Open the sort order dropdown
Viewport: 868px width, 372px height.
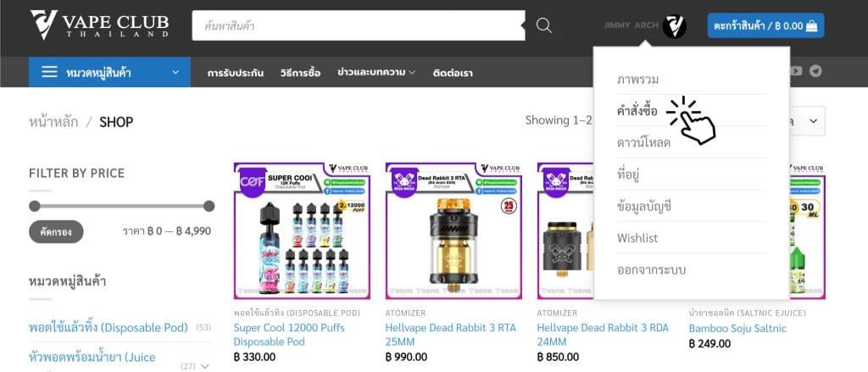[x=809, y=120]
